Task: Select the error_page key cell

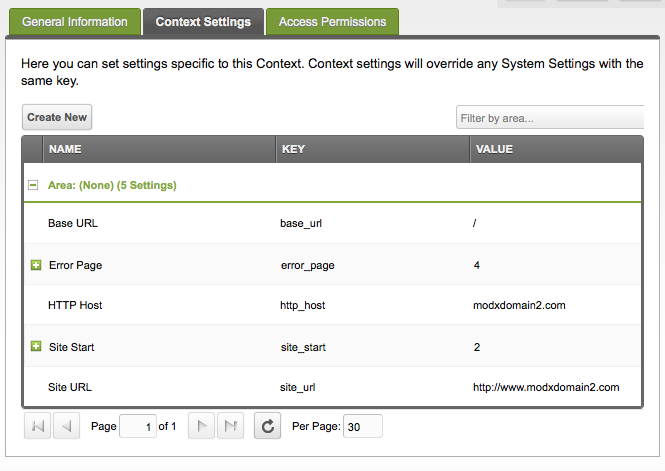Action: (307, 265)
